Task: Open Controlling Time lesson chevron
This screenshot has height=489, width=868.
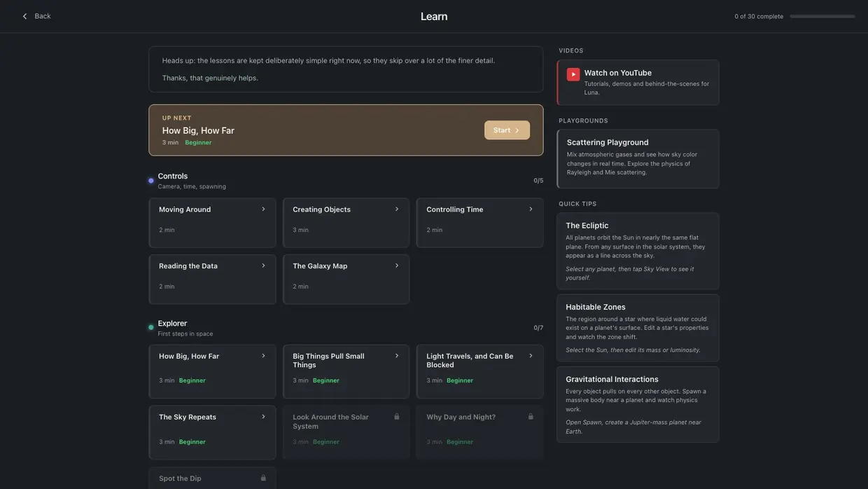Action: (531, 209)
